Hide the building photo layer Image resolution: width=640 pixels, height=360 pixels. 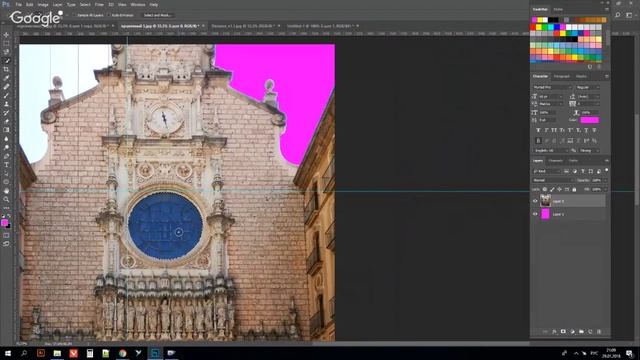(x=535, y=201)
